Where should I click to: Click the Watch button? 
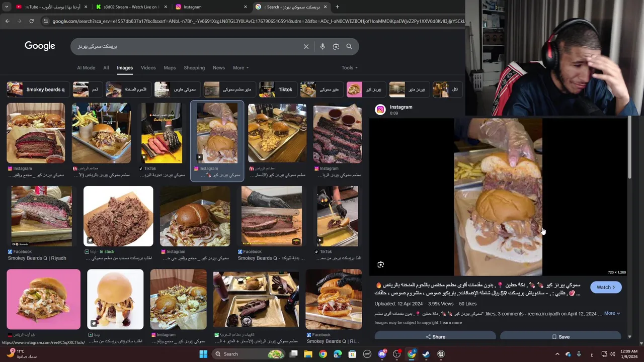(x=606, y=287)
